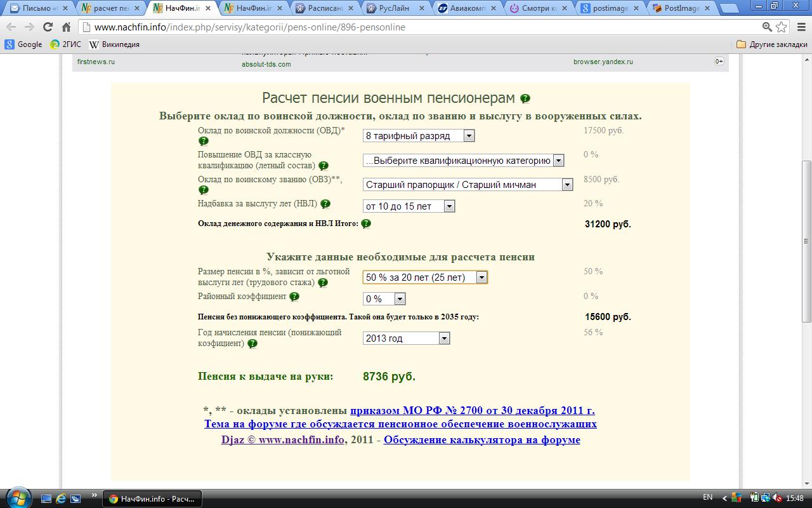Image resolution: width=812 pixels, height=508 pixels.
Task: Open the browser.yandex.ru ad link
Action: tap(603, 62)
